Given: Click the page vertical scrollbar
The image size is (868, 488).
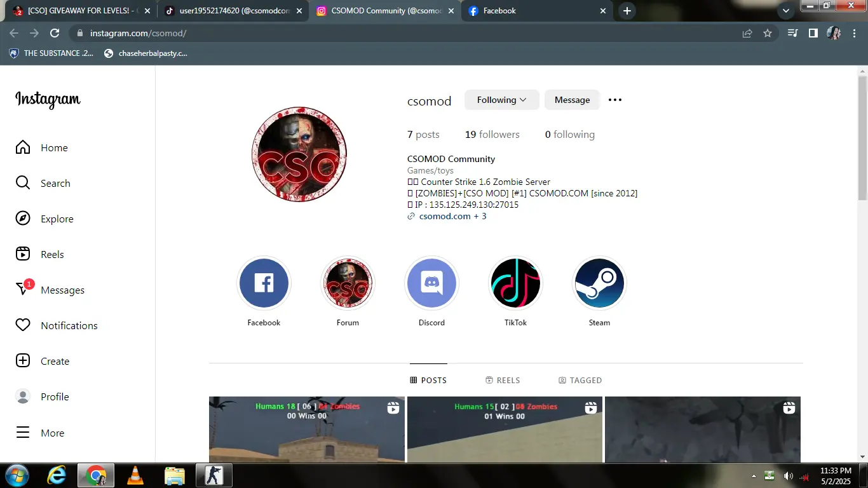Looking at the screenshot, I should point(862,139).
